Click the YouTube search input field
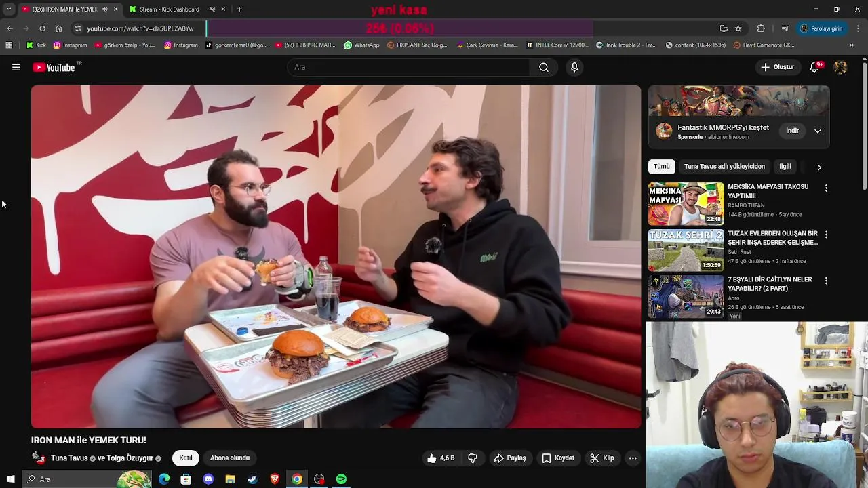 408,67
